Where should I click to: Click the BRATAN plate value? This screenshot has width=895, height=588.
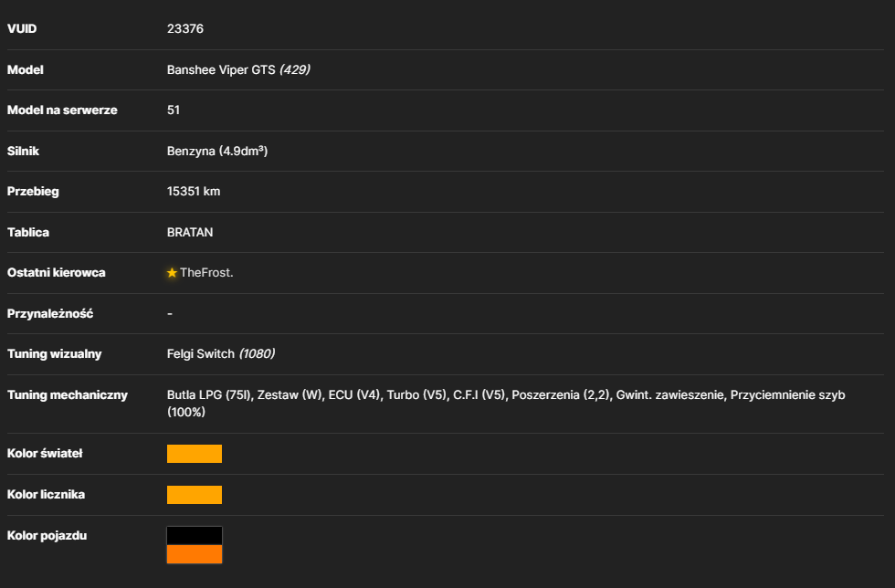190,232
